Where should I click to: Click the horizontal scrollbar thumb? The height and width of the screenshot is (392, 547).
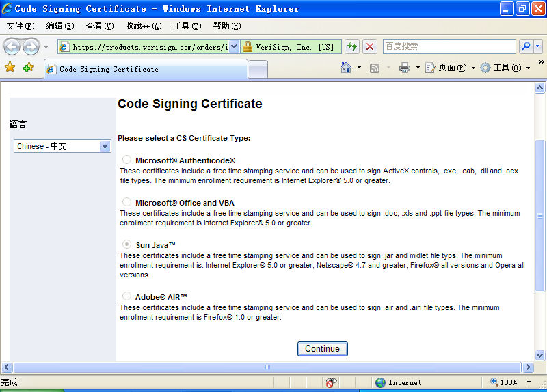coord(267,367)
